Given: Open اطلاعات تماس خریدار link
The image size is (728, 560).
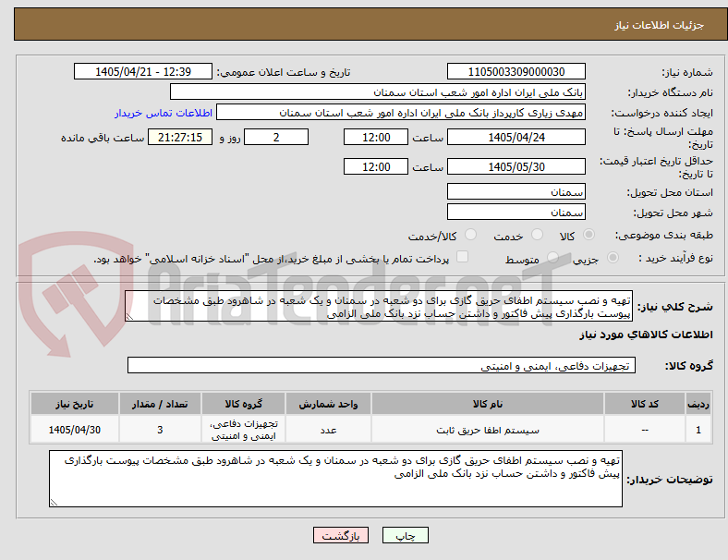Looking at the screenshot, I should (164, 113).
